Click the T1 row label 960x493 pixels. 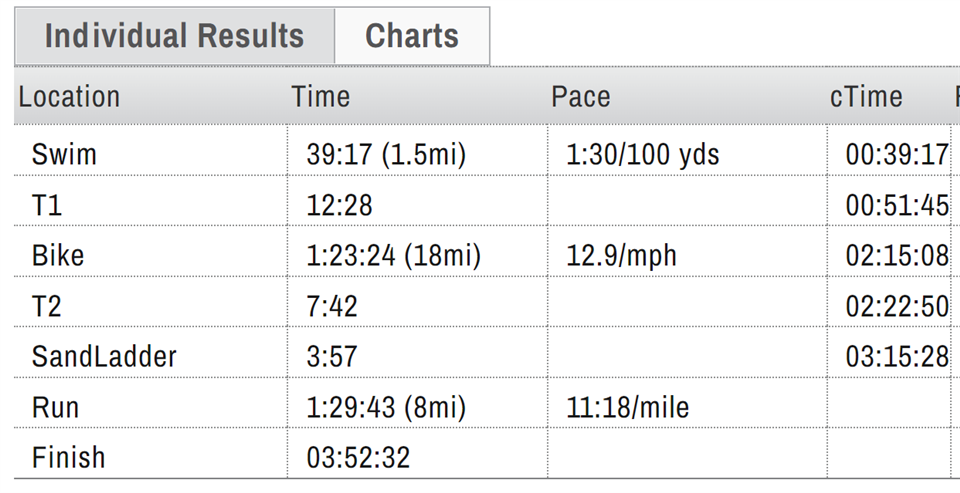(47, 205)
